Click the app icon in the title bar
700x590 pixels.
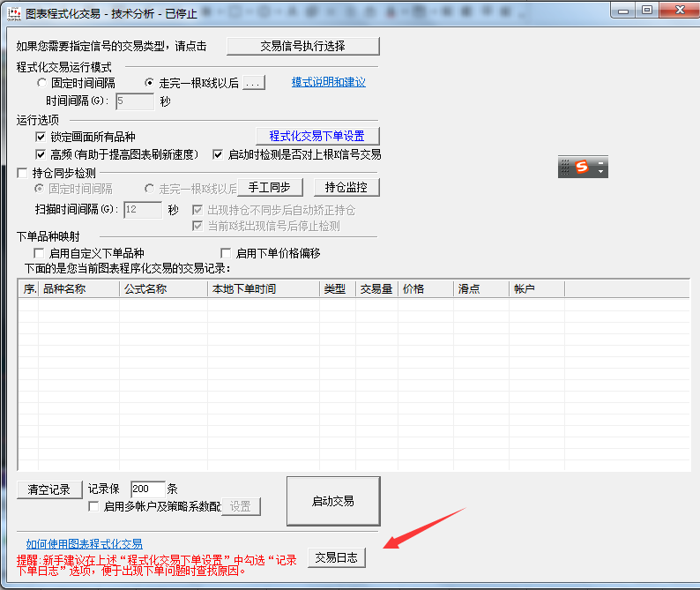click(14, 13)
